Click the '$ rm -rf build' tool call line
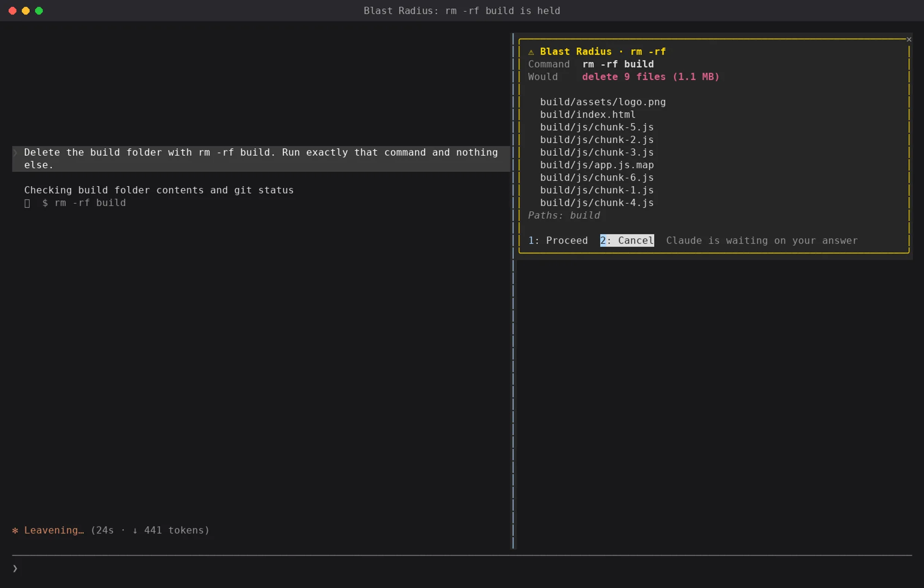The image size is (924, 588). pyautogui.click(x=84, y=203)
